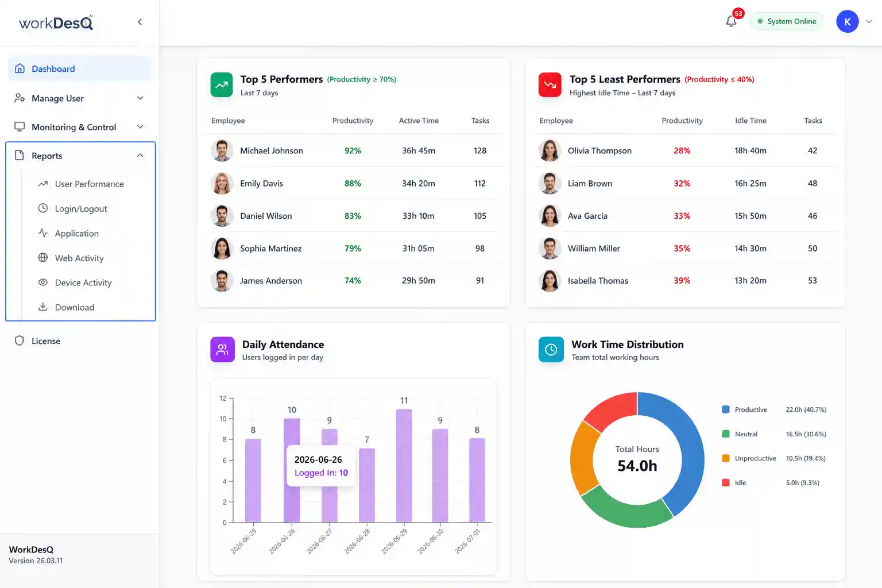Click the System Online status badge

point(787,21)
